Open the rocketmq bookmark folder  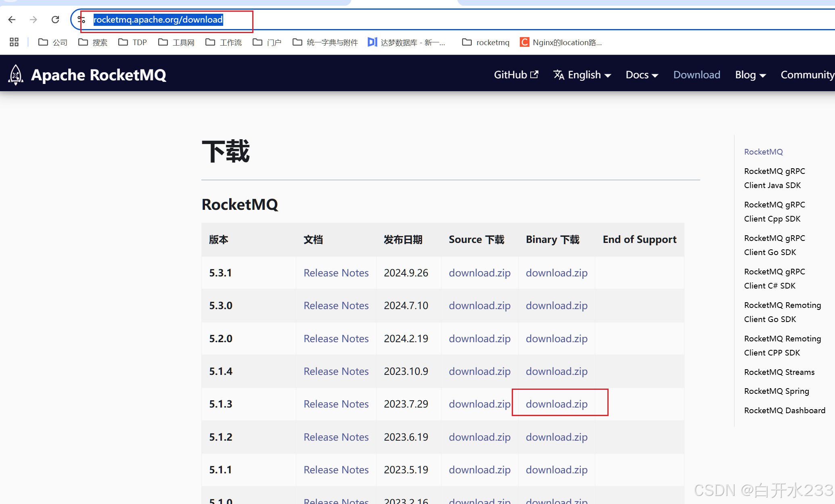486,42
